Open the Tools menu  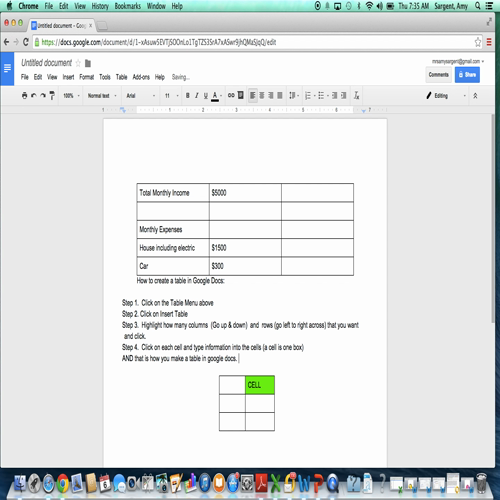pos(105,77)
